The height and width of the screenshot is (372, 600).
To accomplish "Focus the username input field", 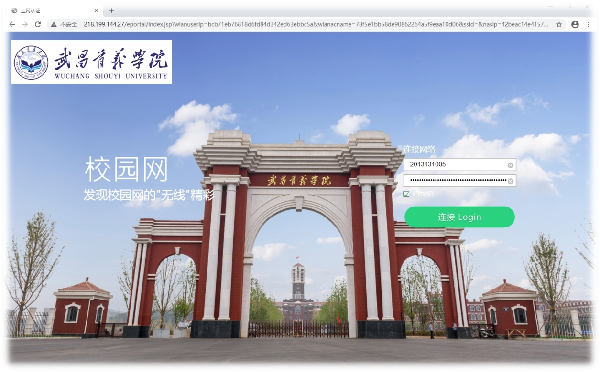I will (x=460, y=165).
